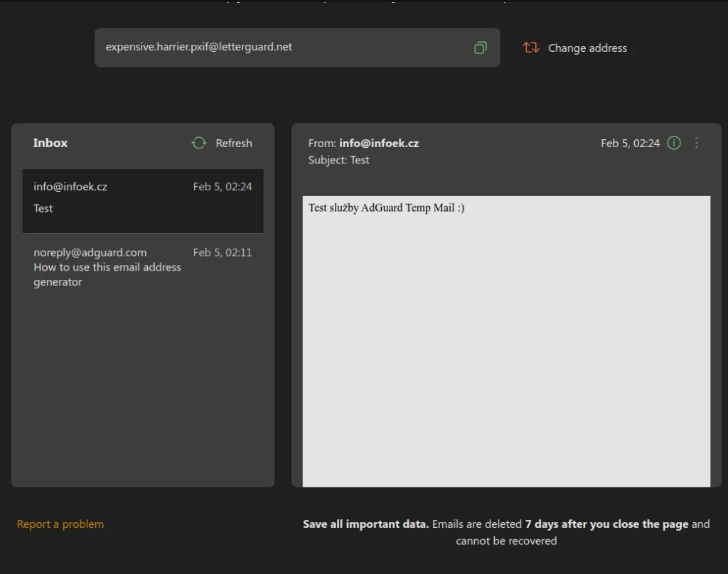The height and width of the screenshot is (574, 728).
Task: Click the green refresh circular arrows icon
Action: pyautogui.click(x=199, y=143)
